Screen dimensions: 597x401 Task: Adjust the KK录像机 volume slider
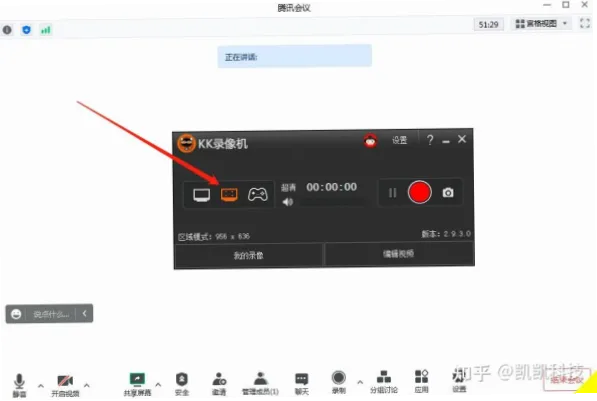pos(332,202)
